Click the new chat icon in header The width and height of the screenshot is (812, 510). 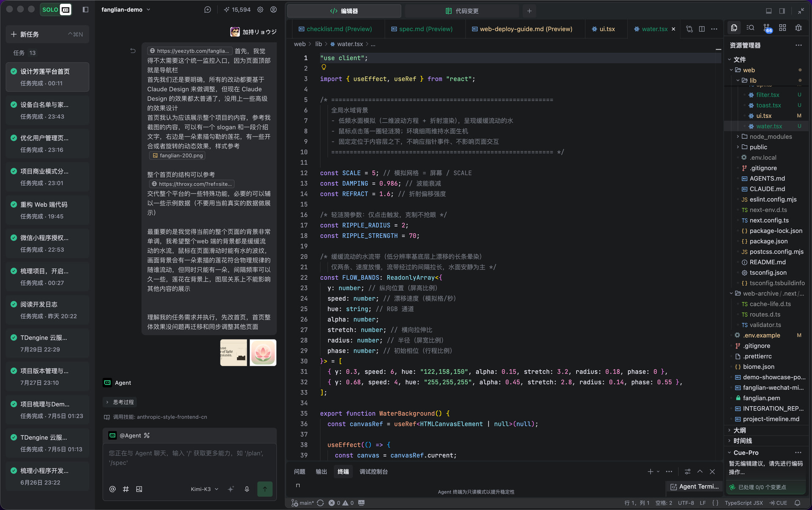(207, 10)
